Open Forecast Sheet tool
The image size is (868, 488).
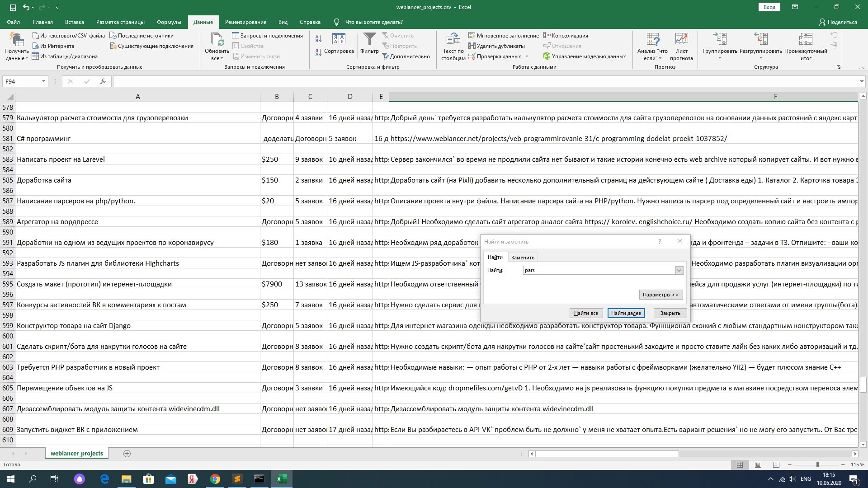(681, 40)
